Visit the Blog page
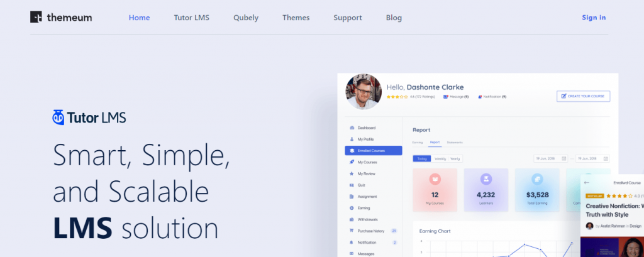The width and height of the screenshot is (644, 257). [394, 18]
